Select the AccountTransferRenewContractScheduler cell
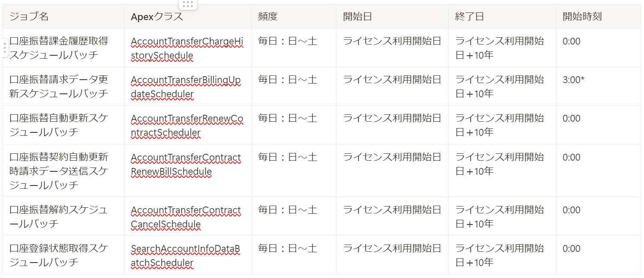Image resolution: width=644 pixels, height=278 pixels. [188, 125]
